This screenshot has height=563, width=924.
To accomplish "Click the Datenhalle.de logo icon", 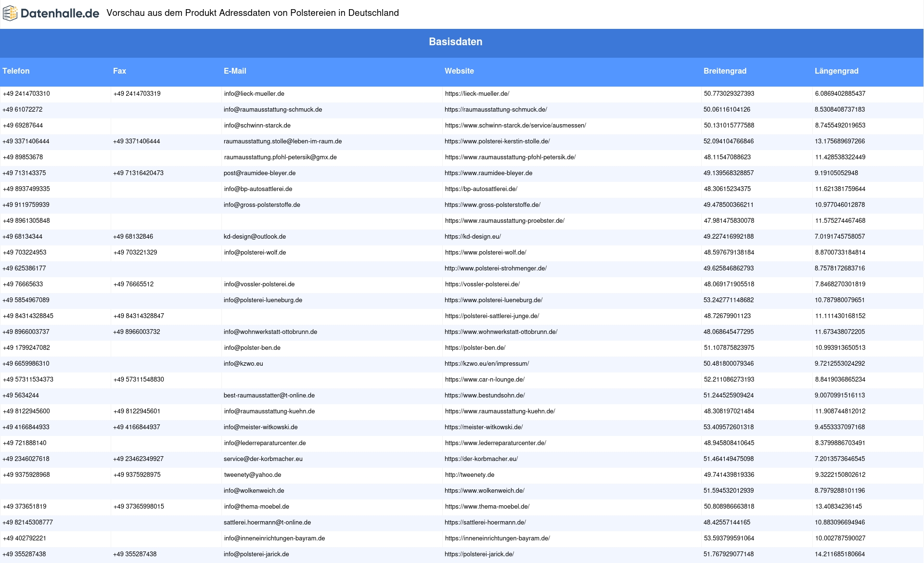I will pyautogui.click(x=10, y=13).
